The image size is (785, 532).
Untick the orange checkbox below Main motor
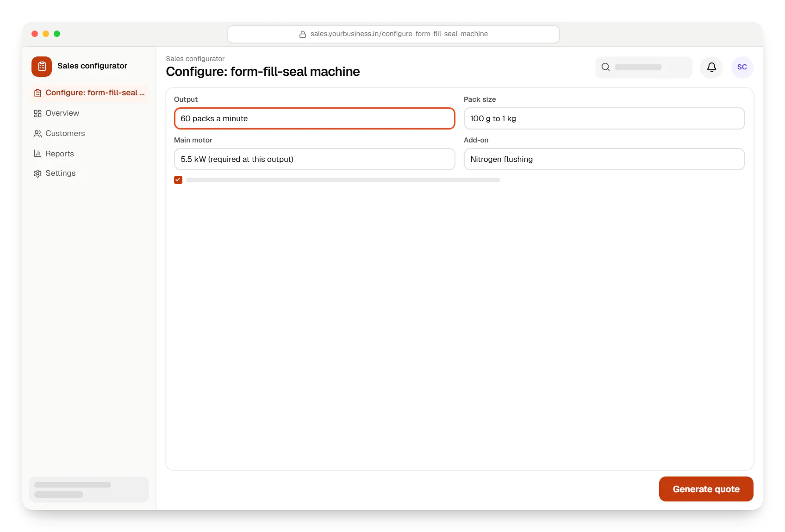pos(178,180)
